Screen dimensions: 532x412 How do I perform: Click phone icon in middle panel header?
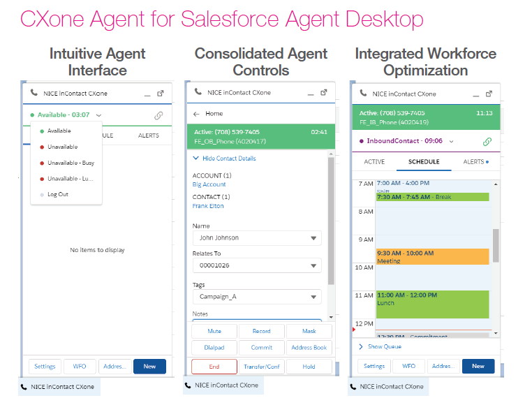click(198, 91)
